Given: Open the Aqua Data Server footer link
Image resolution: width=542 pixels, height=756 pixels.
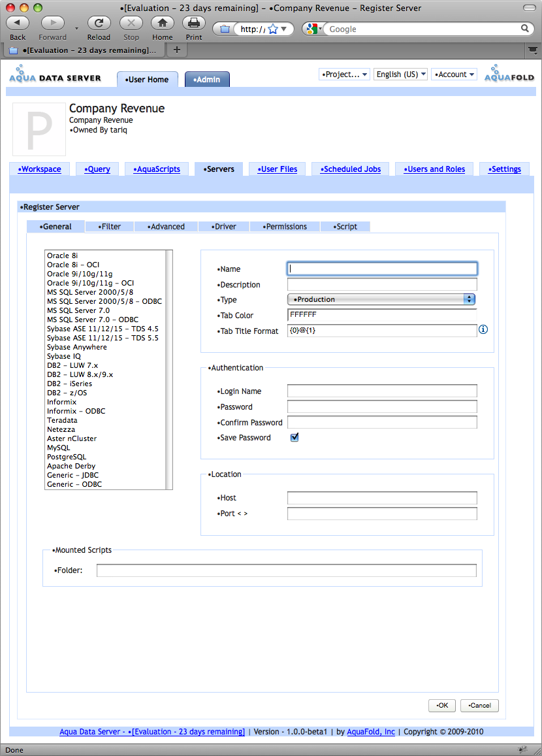Looking at the screenshot, I should (x=151, y=731).
